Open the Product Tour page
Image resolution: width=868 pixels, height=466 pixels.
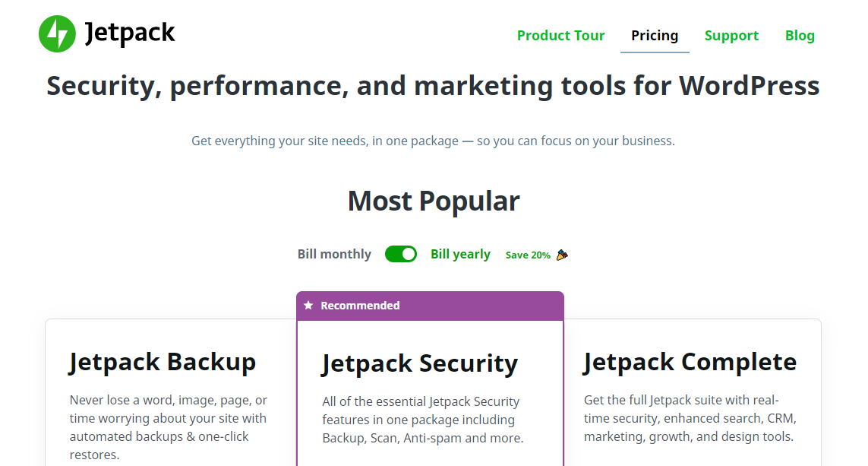tap(560, 36)
